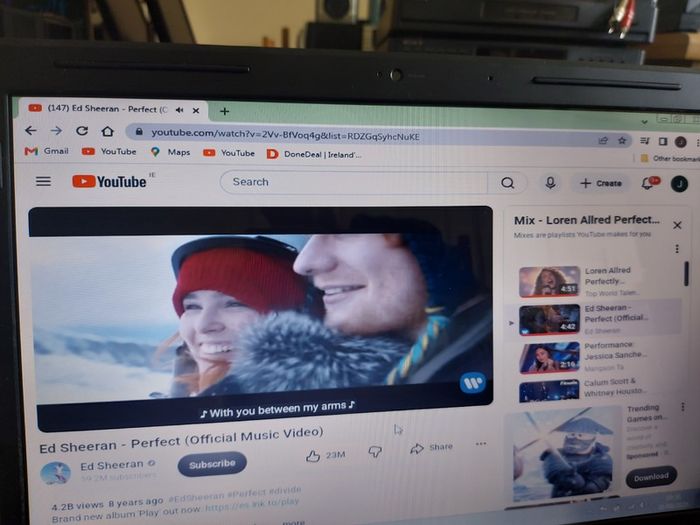Subscribe to Ed Sheeran channel

[212, 464]
